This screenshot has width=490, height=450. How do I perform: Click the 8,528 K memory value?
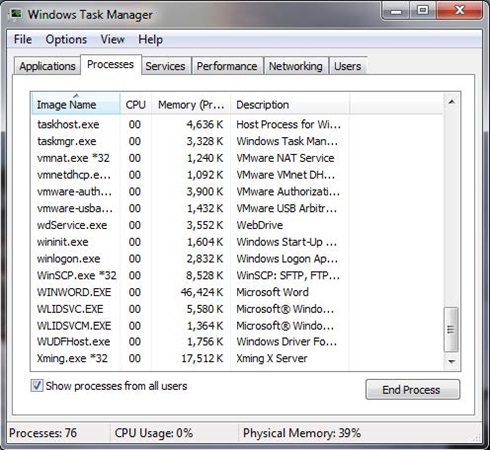pyautogui.click(x=205, y=275)
